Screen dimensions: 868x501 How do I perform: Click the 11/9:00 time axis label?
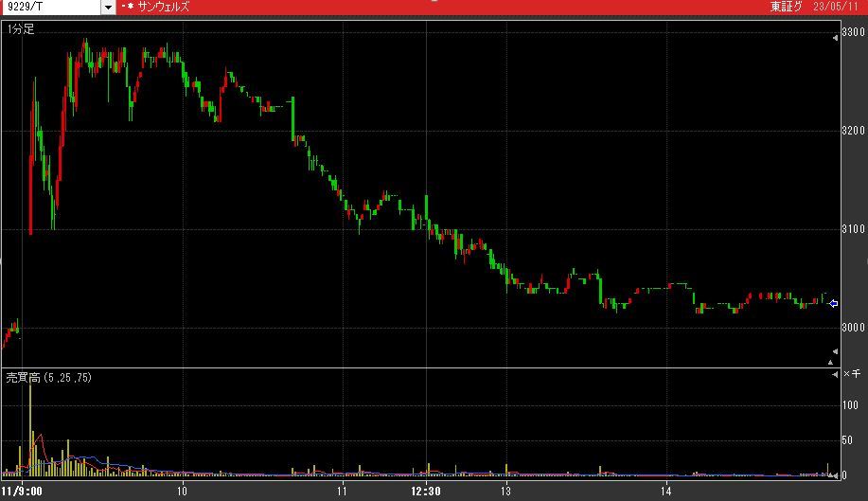[23, 492]
